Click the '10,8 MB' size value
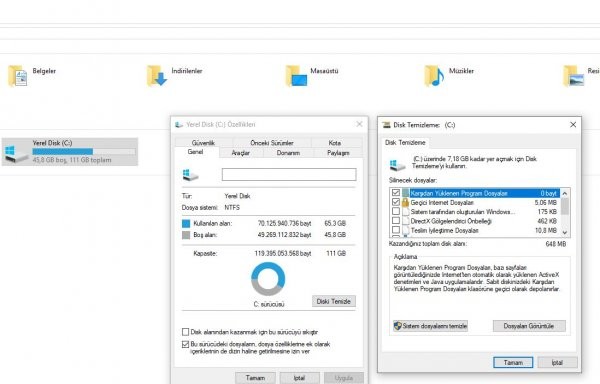The height and width of the screenshot is (384, 600). point(546,230)
